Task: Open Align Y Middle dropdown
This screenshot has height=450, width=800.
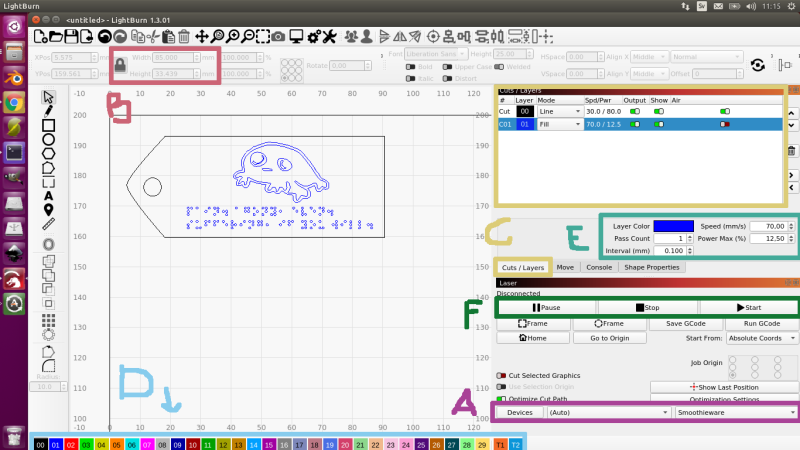Action: pyautogui.click(x=649, y=73)
